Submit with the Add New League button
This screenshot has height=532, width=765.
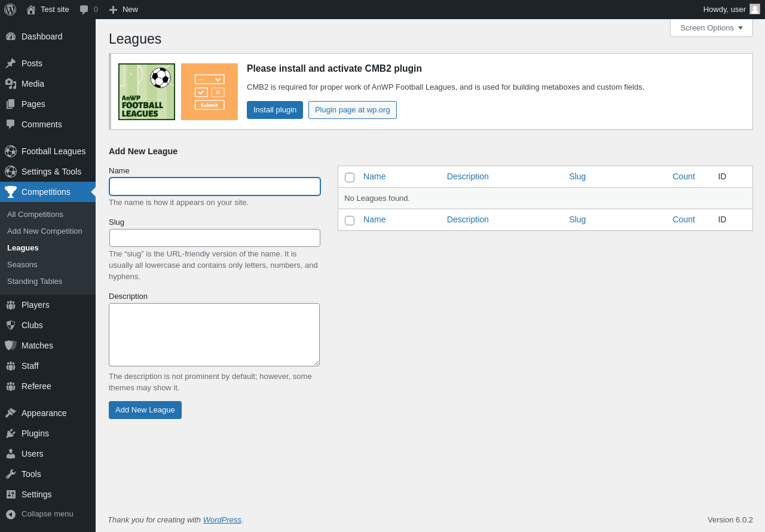coord(145,410)
